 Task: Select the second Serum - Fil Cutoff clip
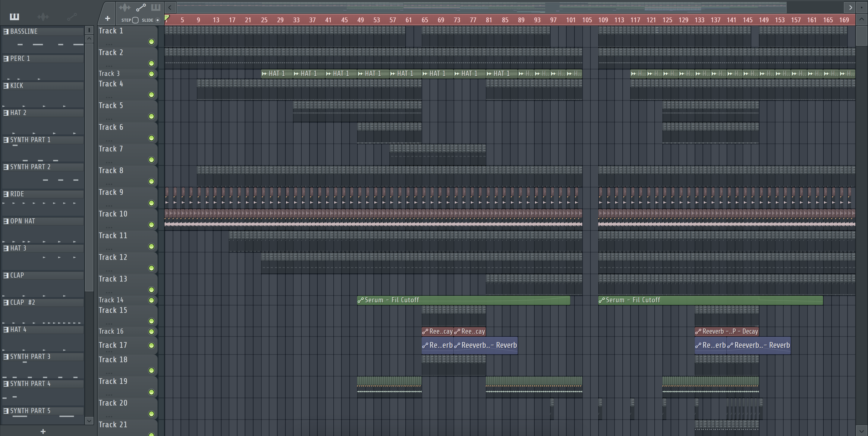(710, 300)
